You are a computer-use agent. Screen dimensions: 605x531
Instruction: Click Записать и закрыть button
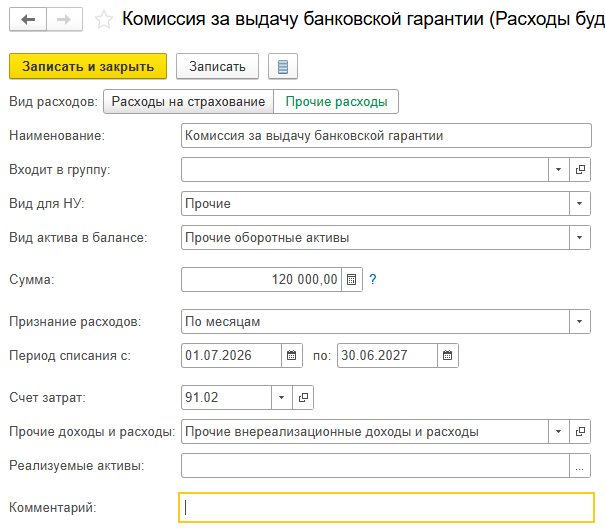pos(88,66)
